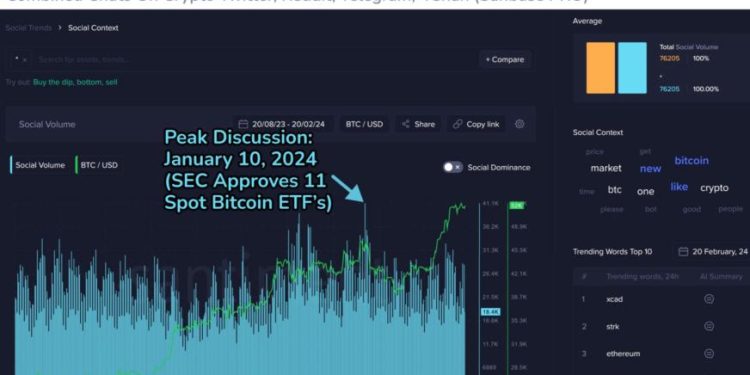Viewport: 750px width, 375px height.
Task: Click the AI summary icon for xcad
Action: point(709,299)
